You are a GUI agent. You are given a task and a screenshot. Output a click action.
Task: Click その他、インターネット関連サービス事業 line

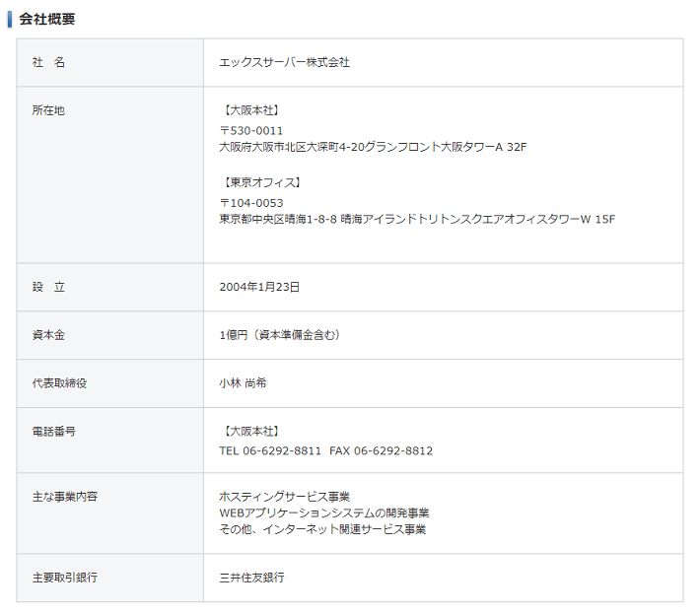point(322,529)
